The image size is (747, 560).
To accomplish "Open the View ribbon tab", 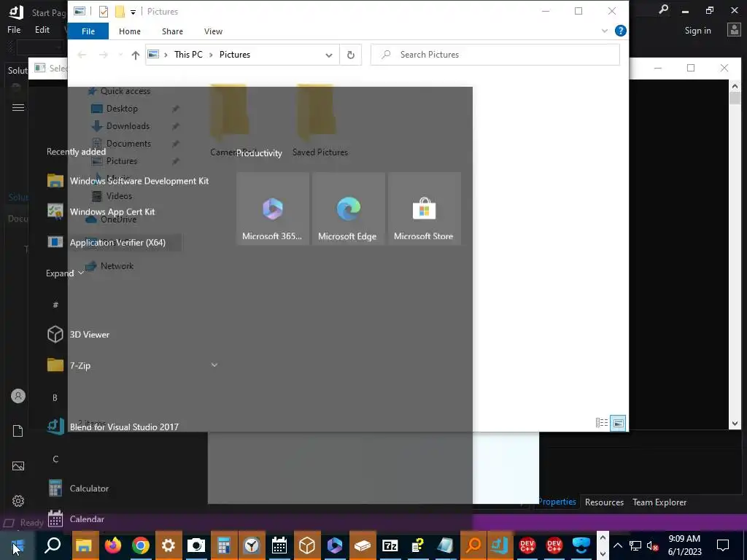I will 213,31.
